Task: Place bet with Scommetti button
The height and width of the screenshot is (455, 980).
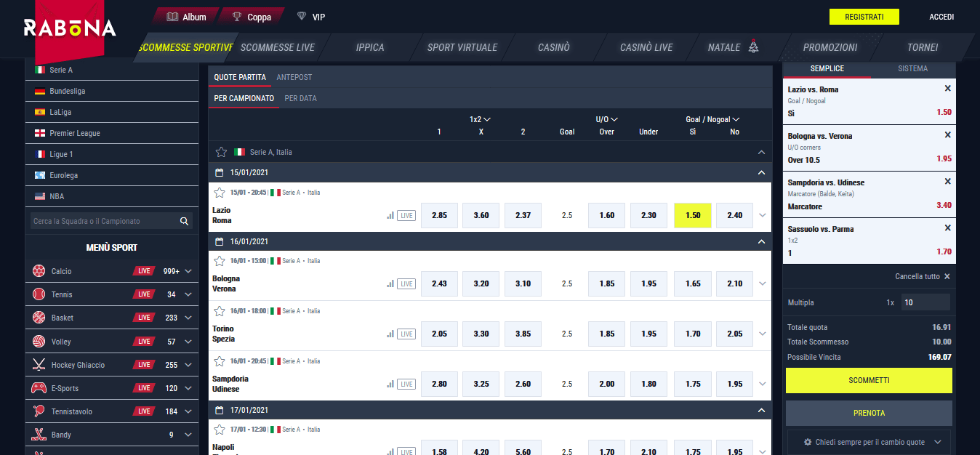Action: pyautogui.click(x=869, y=380)
